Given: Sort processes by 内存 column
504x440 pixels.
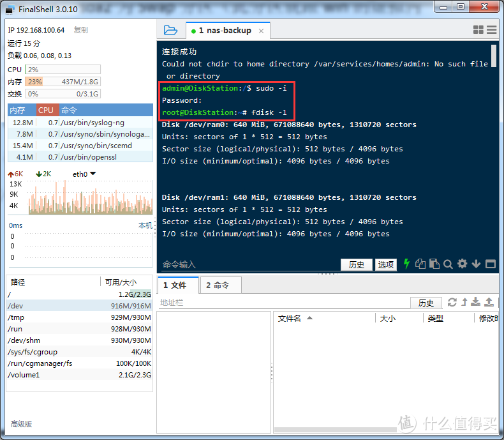Looking at the screenshot, I should click(x=22, y=110).
